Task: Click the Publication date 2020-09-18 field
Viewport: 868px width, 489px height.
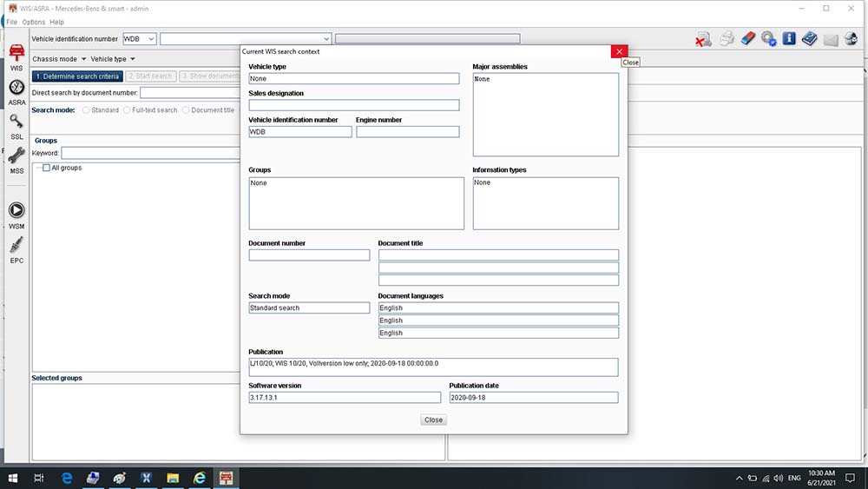Action: pyautogui.click(x=534, y=398)
